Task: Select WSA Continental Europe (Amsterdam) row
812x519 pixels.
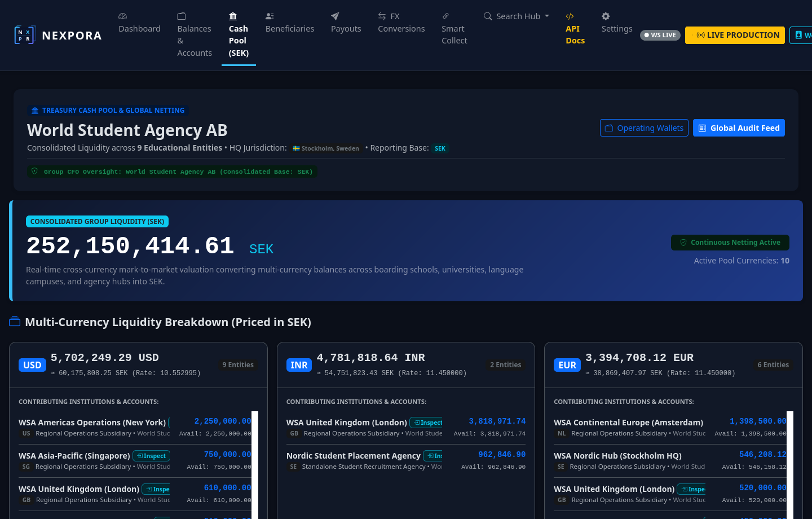Action: tap(670, 428)
